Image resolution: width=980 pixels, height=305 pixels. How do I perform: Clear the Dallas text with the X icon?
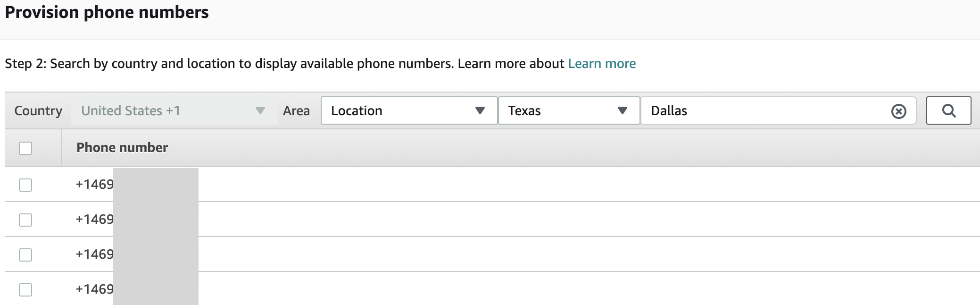(x=898, y=111)
